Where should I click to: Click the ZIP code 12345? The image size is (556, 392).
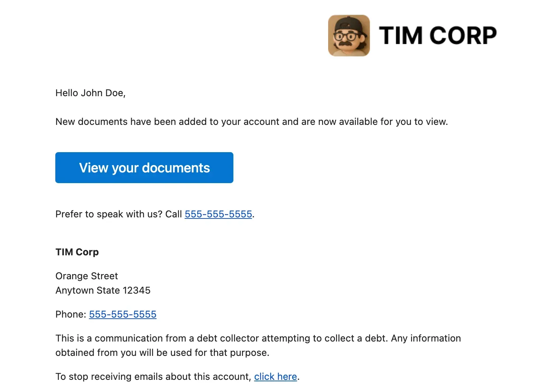point(136,290)
